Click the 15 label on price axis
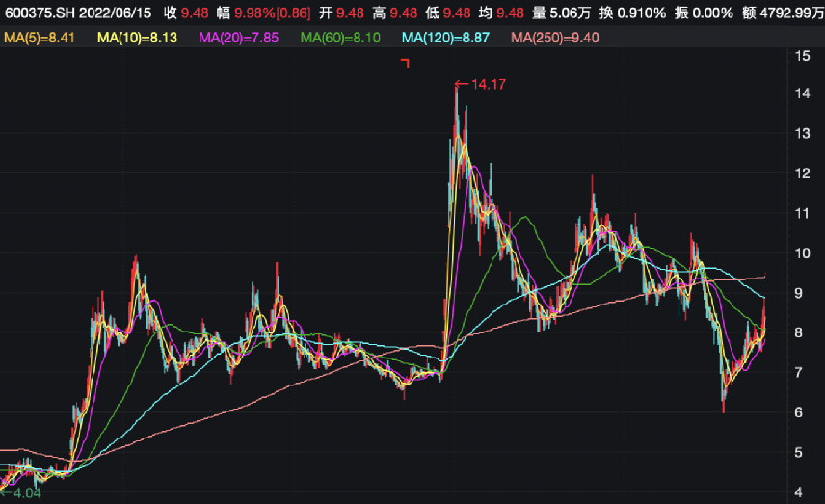This screenshot has width=825, height=504. point(802,55)
